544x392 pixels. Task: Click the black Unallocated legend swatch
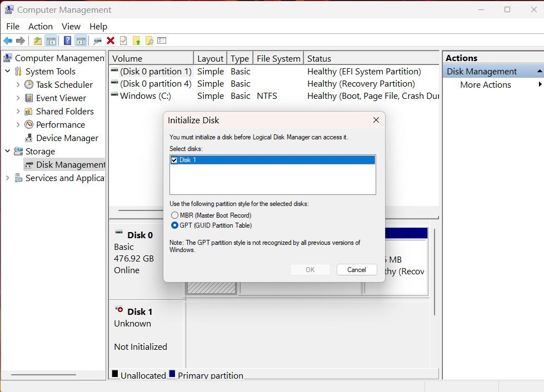tap(115, 374)
